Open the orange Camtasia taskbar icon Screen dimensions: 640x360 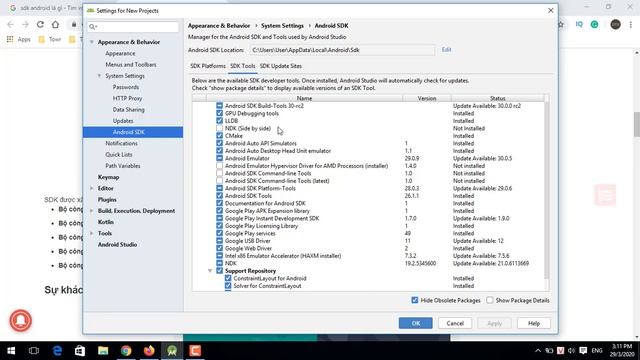tap(195, 351)
